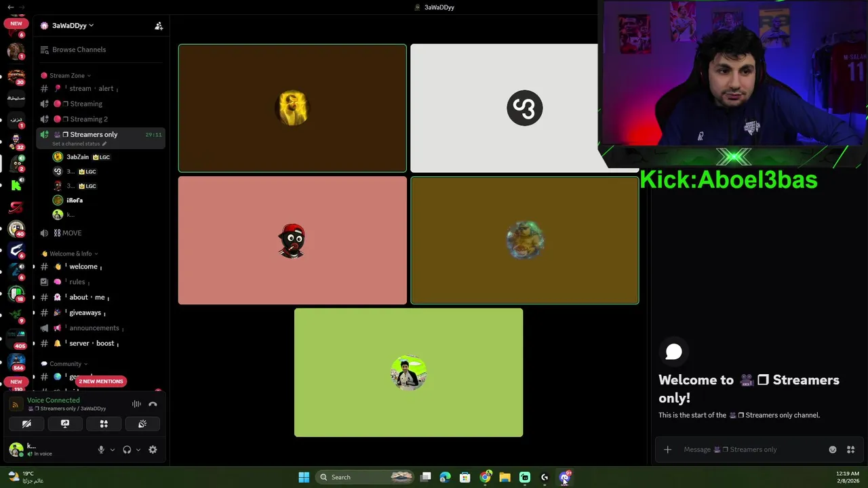Click the taskbar Search box
This screenshot has width=868, height=488.
(x=365, y=477)
